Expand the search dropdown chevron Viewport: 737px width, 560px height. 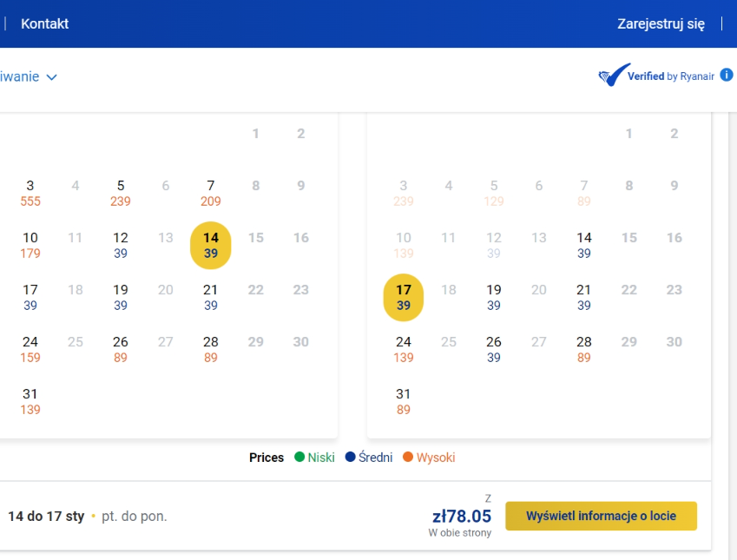click(x=52, y=77)
